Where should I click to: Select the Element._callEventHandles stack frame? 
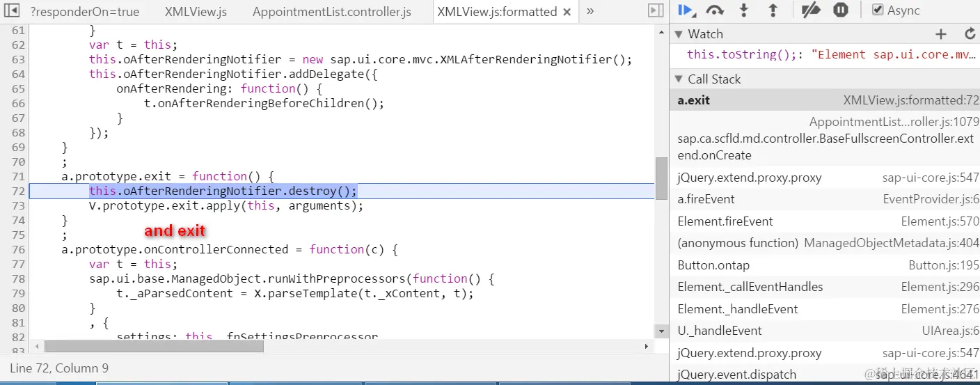click(x=825, y=287)
